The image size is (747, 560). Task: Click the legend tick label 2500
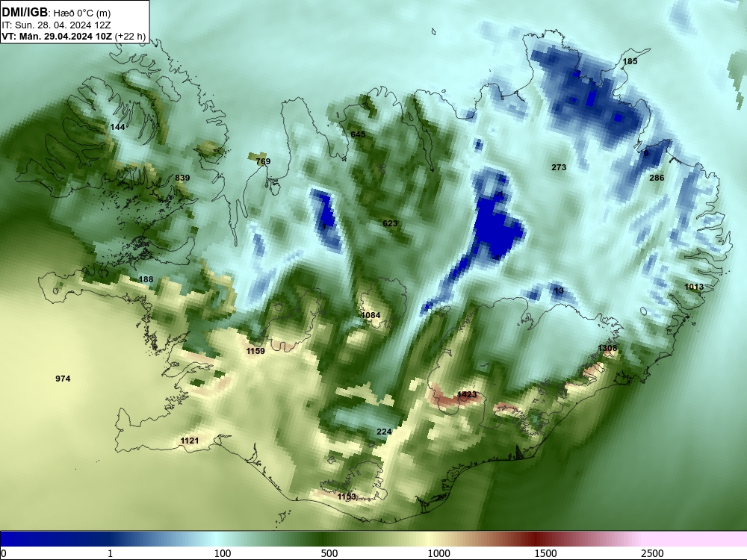coord(652,553)
